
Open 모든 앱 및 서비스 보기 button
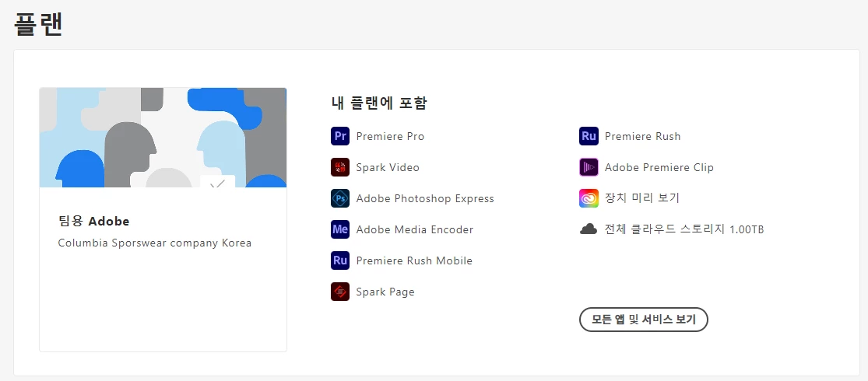pos(644,320)
